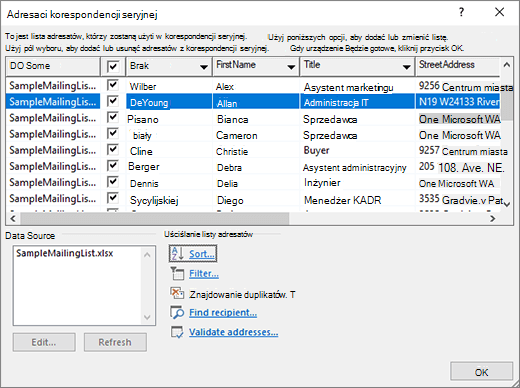The image size is (520, 388).
Task: Uncheck the checkbox for Cline row
Action: click(x=113, y=150)
